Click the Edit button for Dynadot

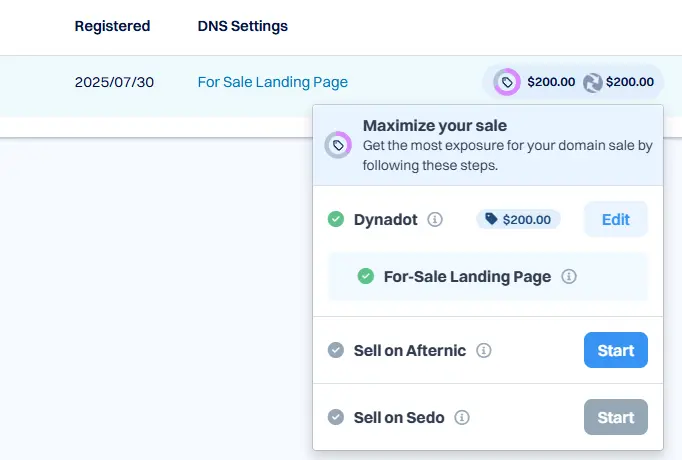coord(615,219)
